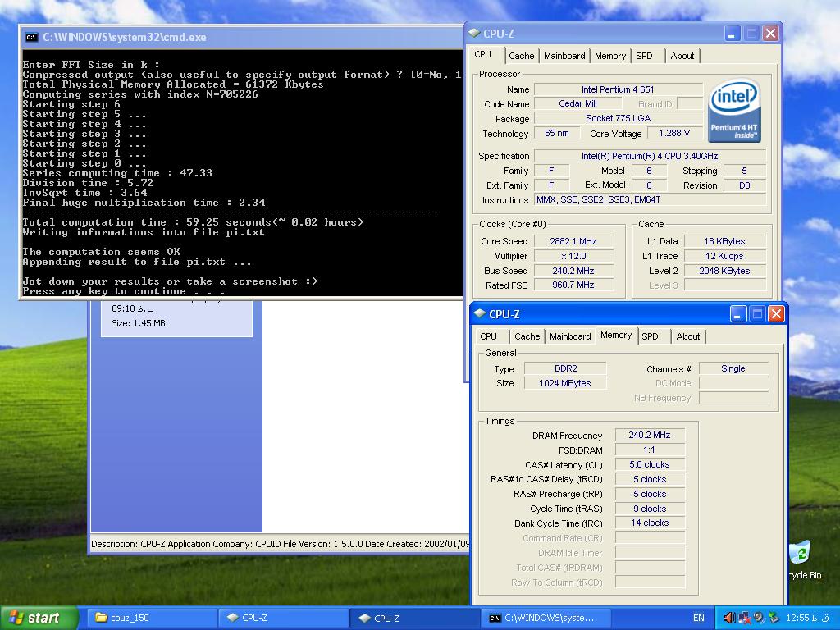This screenshot has width=840, height=630.
Task: Activate the first CPU-Z taskbar button
Action: pos(282,618)
